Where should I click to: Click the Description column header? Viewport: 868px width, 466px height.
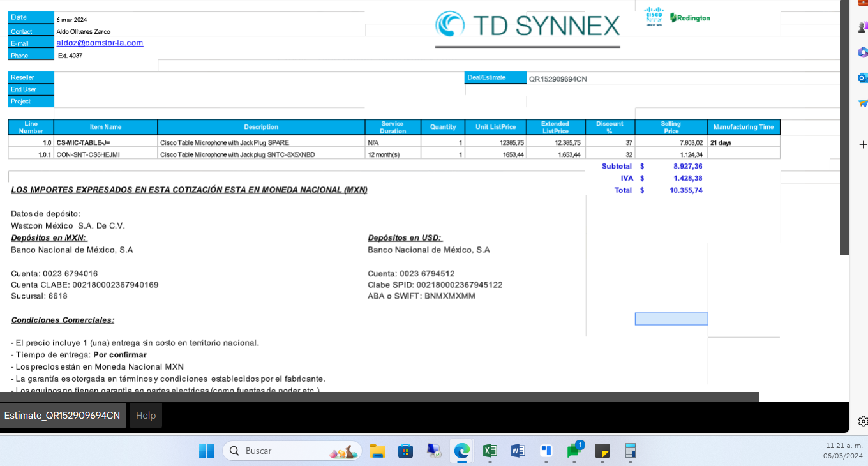pos(261,127)
